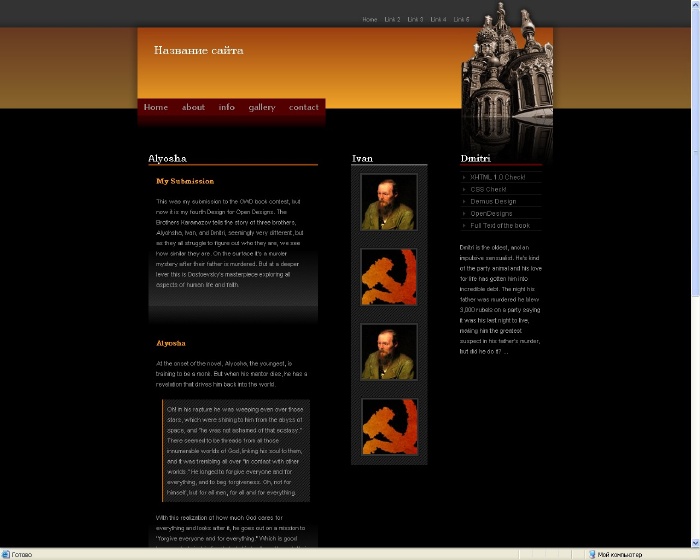
Task: Click the upper hammer and sickle thumbnail
Action: [389, 277]
